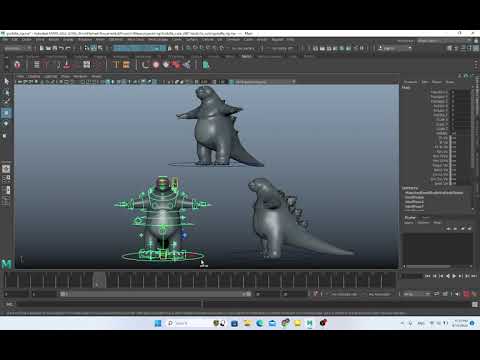
Task: Click the single-pane layout icon in left sidebar
Action: coord(6,169)
